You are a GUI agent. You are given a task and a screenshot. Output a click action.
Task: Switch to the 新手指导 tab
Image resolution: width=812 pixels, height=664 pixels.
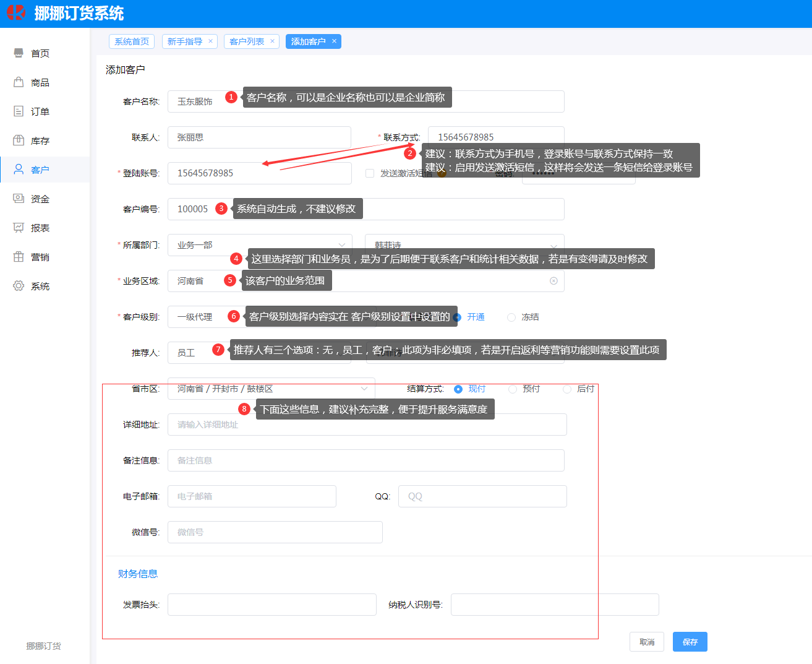click(185, 41)
